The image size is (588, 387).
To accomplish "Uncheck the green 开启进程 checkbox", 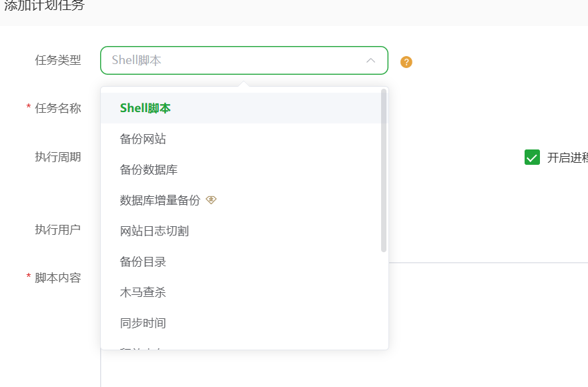I will [532, 157].
